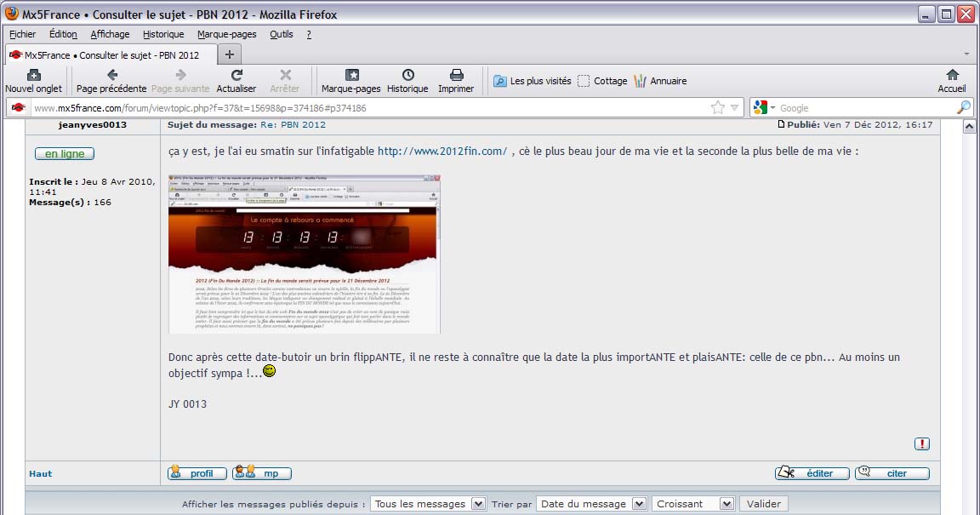
Task: Open the tab list dropdown arrow
Action: point(966,54)
